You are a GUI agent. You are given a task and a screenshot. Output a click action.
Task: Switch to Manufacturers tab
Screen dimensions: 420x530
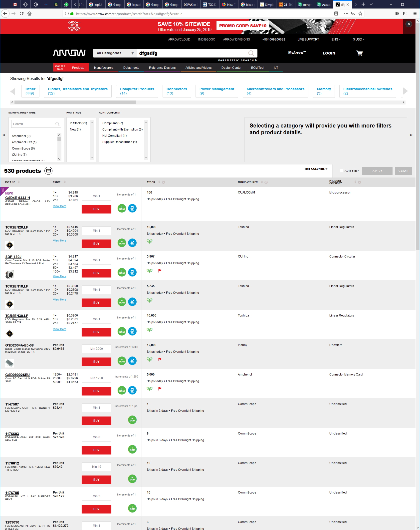click(x=104, y=68)
